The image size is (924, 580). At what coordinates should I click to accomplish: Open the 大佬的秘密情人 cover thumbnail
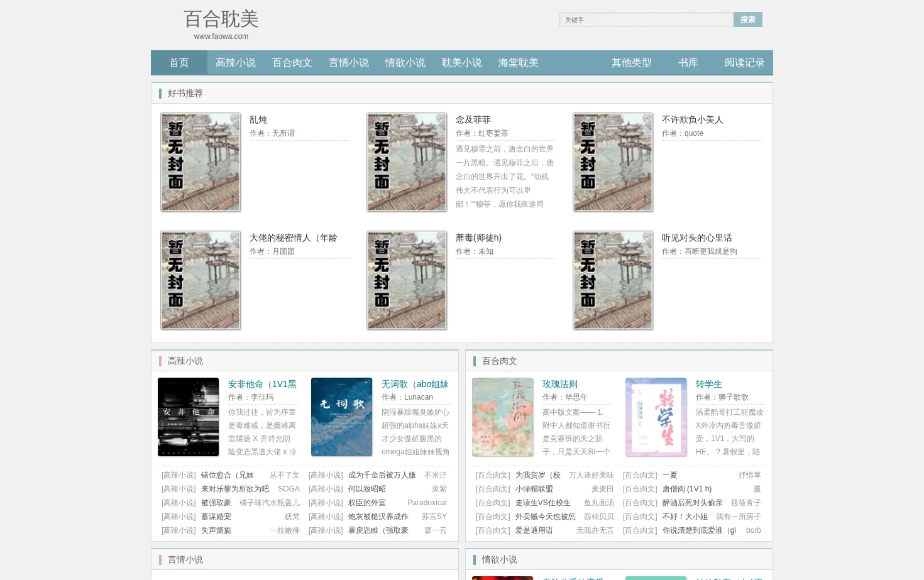201,280
